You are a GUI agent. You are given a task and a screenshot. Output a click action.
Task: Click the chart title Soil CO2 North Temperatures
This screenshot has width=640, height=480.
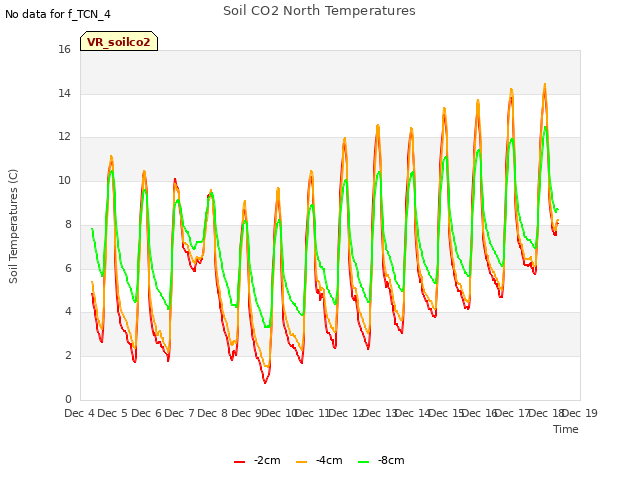coord(319,11)
